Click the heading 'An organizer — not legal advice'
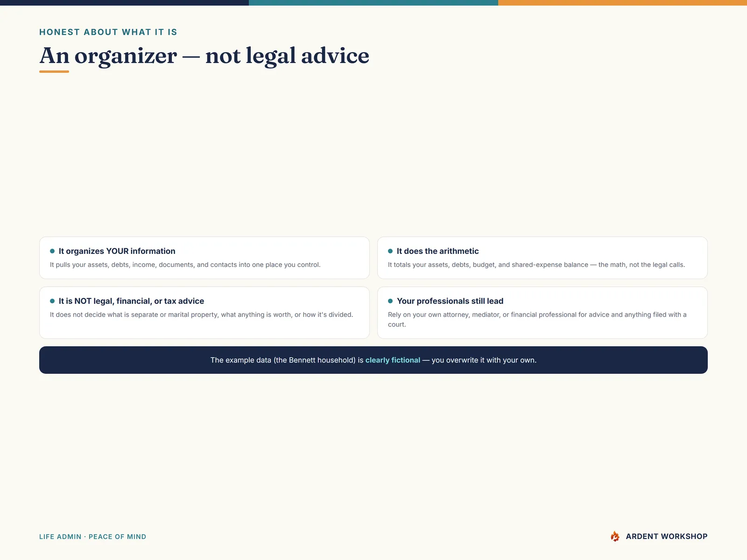 coord(204,56)
